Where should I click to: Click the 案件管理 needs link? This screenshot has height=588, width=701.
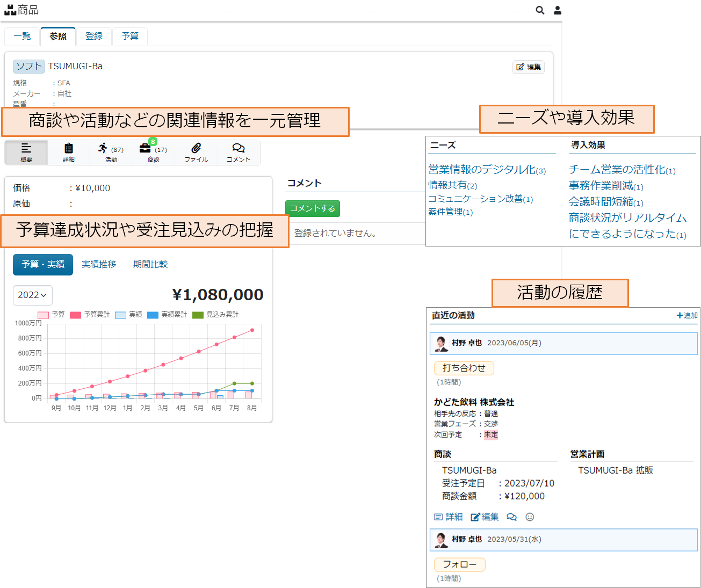pos(450,212)
